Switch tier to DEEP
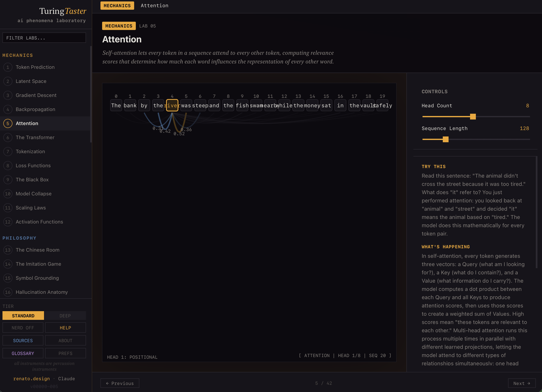542x392 pixels. 65,316
